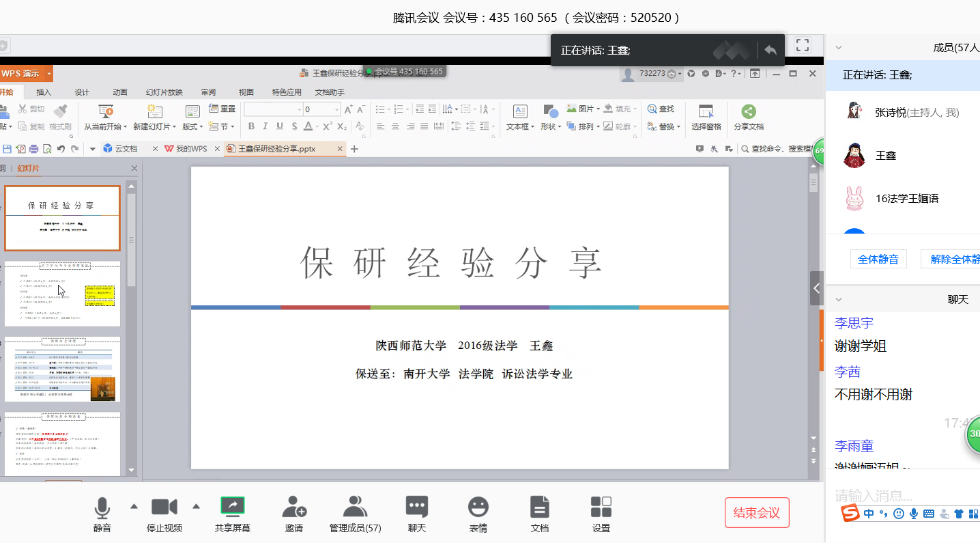Screen dimensions: 980x543
Task: Switch to the 幻灯片放映 ribbon tab
Action: click(164, 92)
